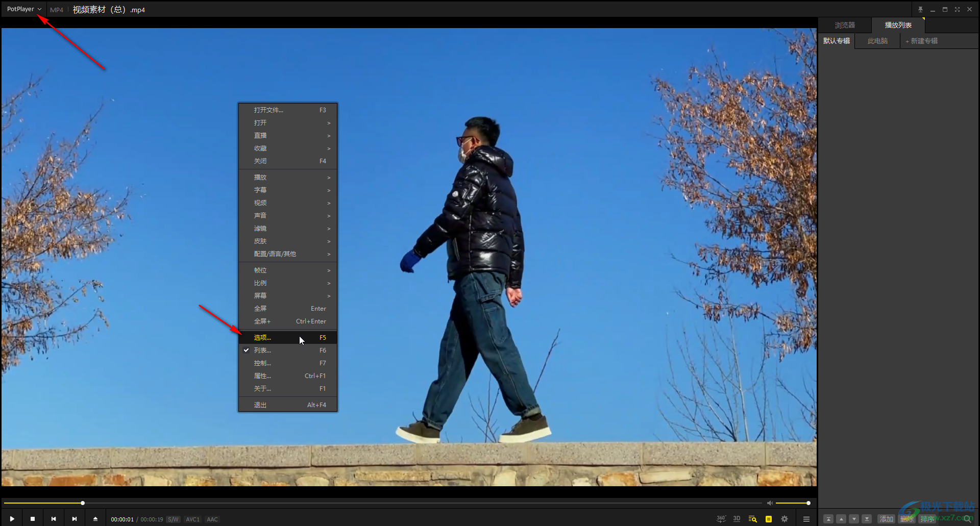Switch to the 浏览器 tab

[845, 25]
